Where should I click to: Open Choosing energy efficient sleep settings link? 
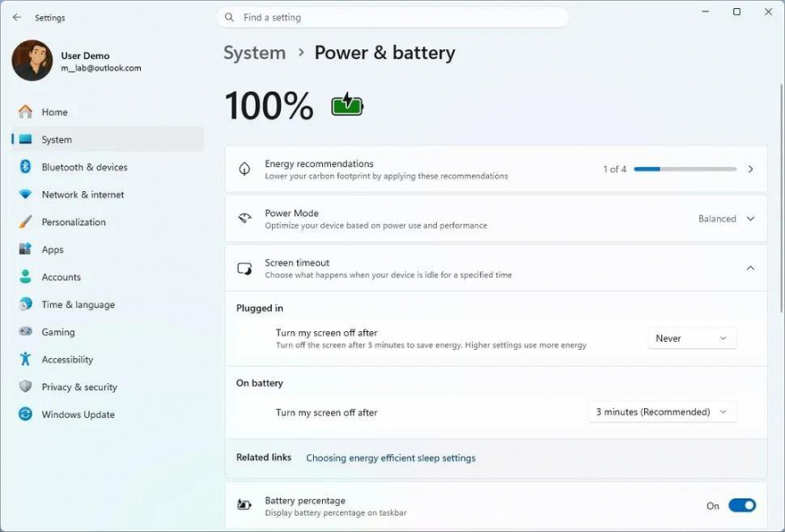click(390, 458)
